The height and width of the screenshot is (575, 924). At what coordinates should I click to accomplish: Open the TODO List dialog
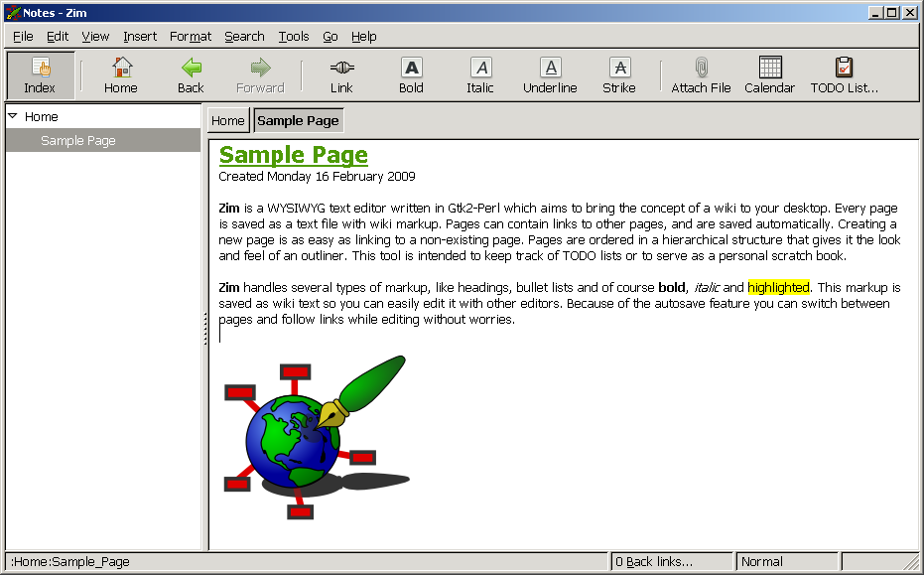845,75
